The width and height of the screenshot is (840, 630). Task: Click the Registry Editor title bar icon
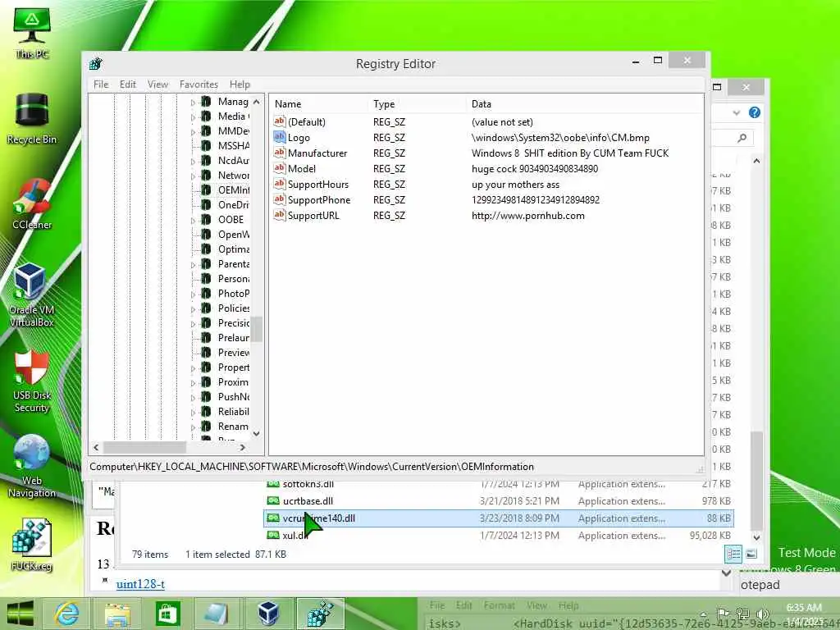96,64
